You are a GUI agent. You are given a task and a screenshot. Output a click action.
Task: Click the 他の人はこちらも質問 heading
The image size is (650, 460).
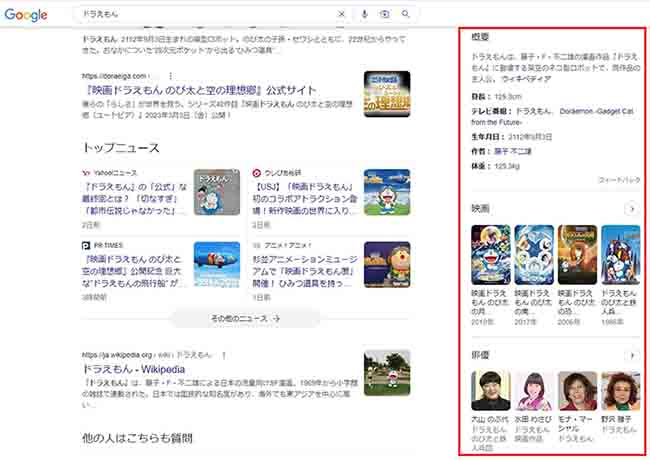pyautogui.click(x=137, y=438)
